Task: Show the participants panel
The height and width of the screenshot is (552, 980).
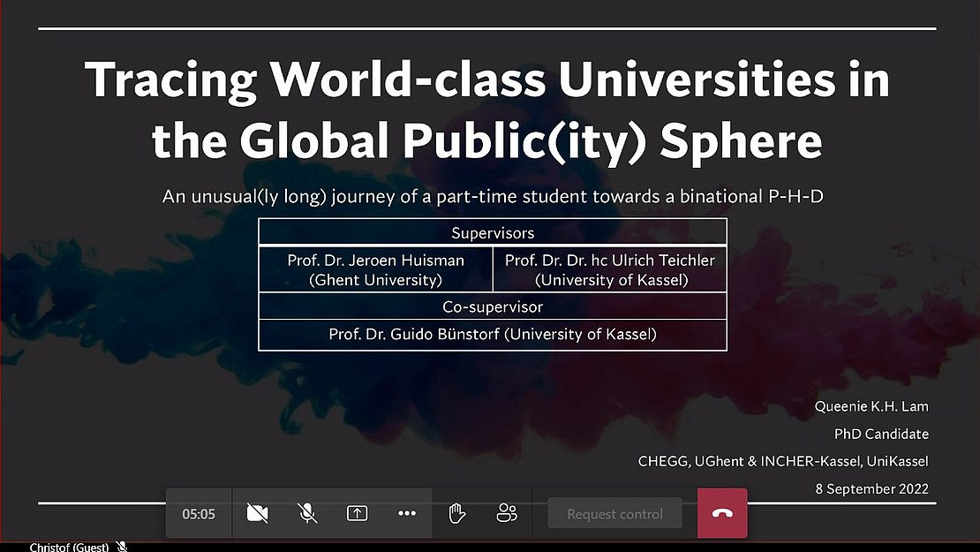Action: click(507, 513)
